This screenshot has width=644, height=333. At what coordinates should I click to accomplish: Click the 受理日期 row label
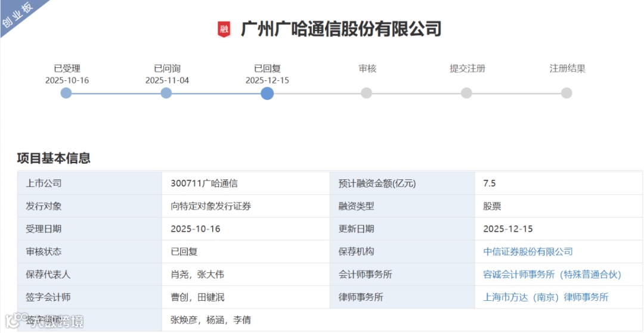44,229
